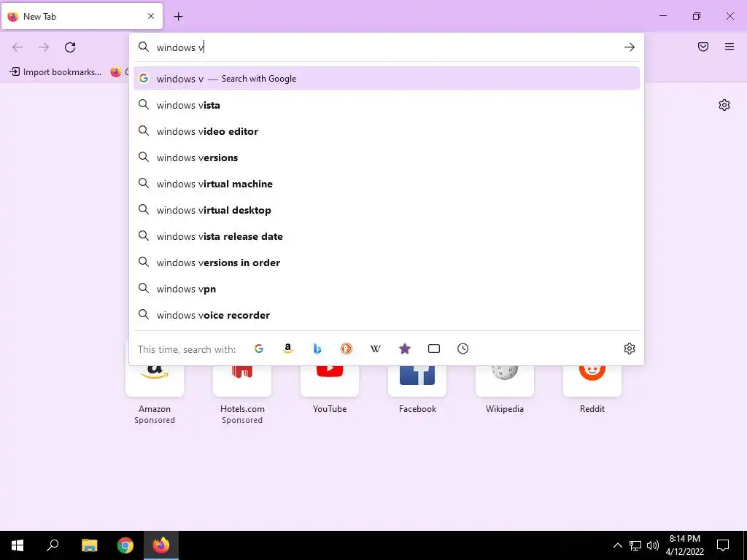Image resolution: width=747 pixels, height=560 pixels.
Task: Select the 'windows virtual desktop' suggestion
Action: pyautogui.click(x=387, y=209)
